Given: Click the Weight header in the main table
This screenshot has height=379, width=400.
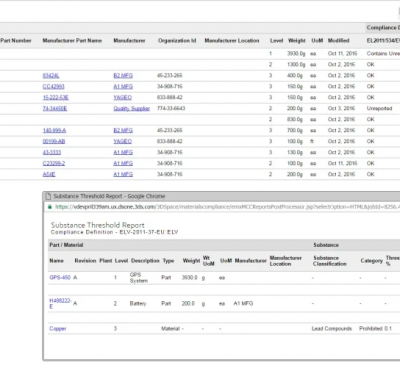Looking at the screenshot, I should point(297,41).
